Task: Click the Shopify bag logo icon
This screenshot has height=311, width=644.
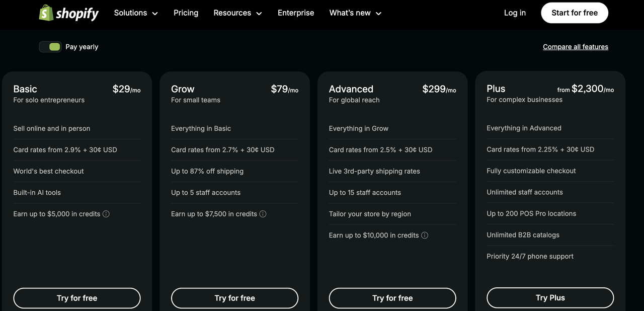Action: pyautogui.click(x=46, y=13)
